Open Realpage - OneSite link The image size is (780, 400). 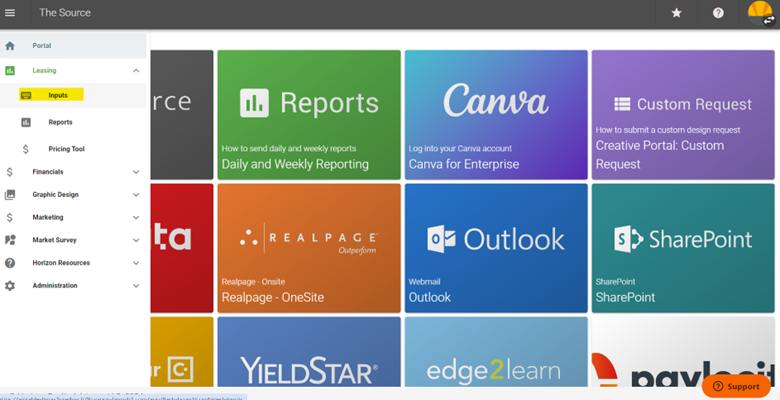pos(273,298)
